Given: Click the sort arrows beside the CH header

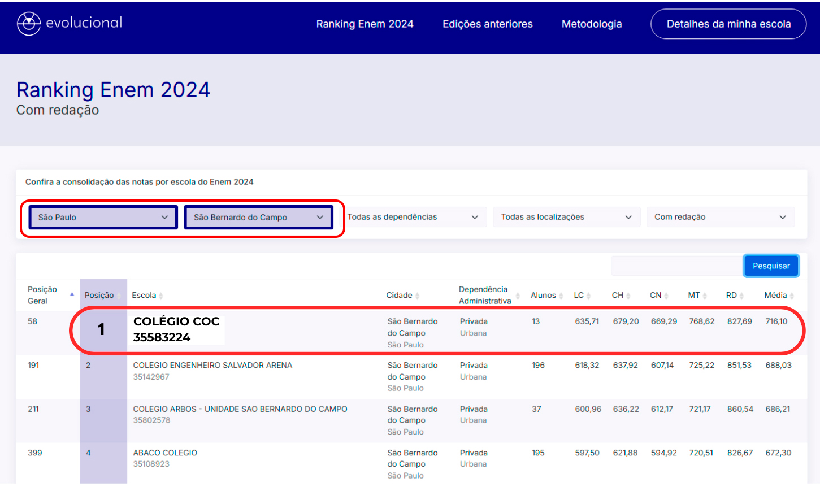Looking at the screenshot, I should click(x=628, y=296).
